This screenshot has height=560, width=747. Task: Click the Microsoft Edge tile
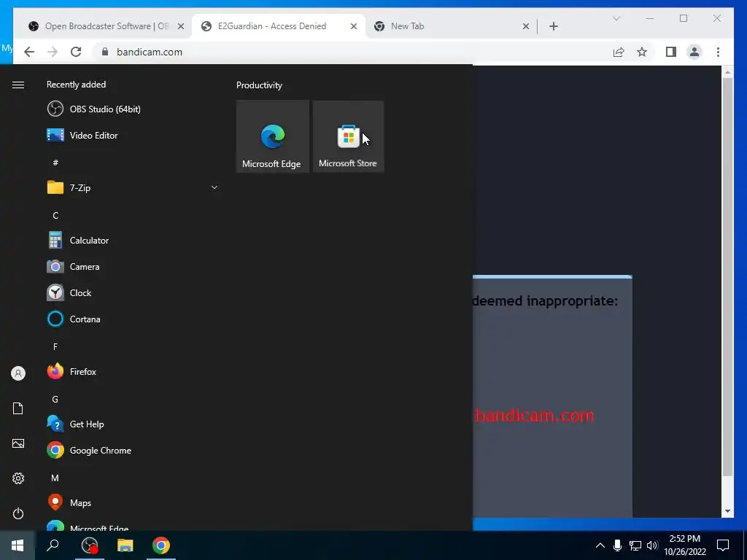tap(273, 136)
